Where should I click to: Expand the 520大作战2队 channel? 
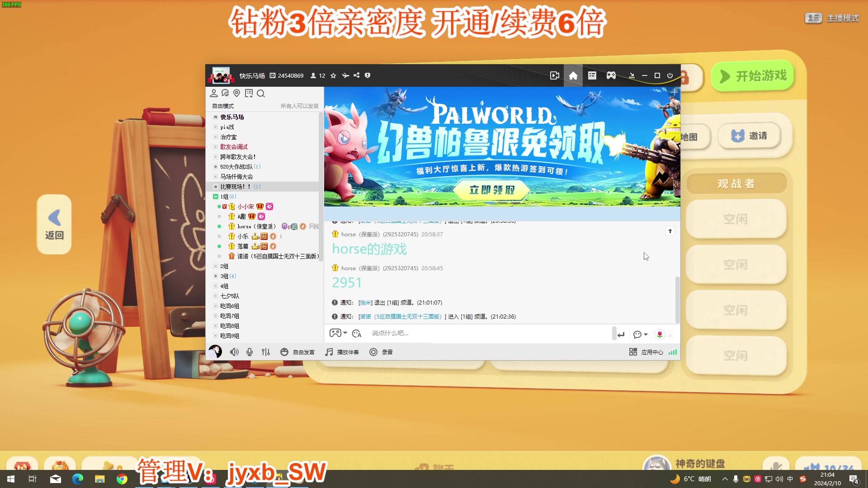coord(216,167)
